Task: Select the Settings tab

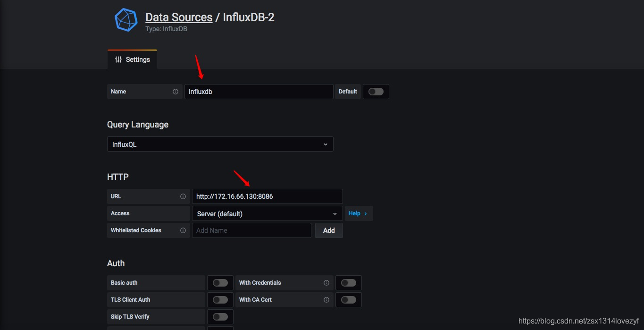Action: click(x=133, y=59)
